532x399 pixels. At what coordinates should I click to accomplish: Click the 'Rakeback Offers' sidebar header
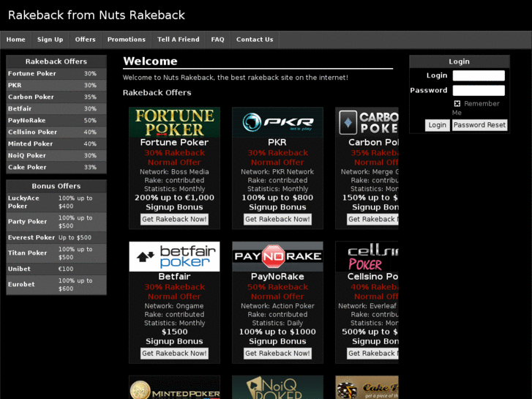click(x=56, y=61)
